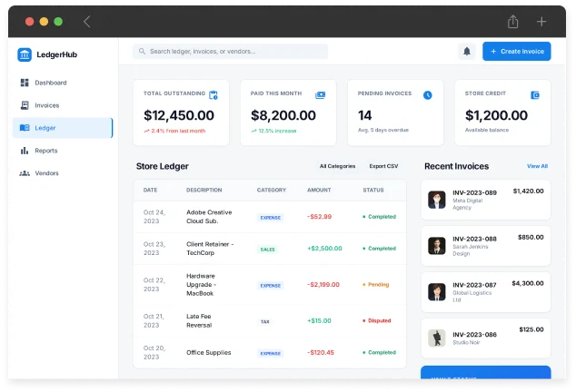Click View All recent invoices link
576x392 pixels.
point(537,166)
